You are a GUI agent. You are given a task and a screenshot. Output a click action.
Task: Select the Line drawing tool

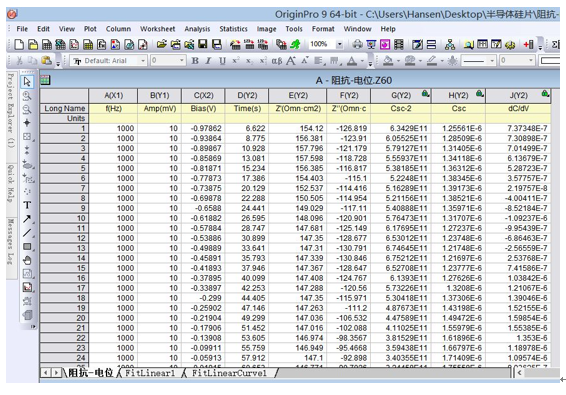pos(27,233)
